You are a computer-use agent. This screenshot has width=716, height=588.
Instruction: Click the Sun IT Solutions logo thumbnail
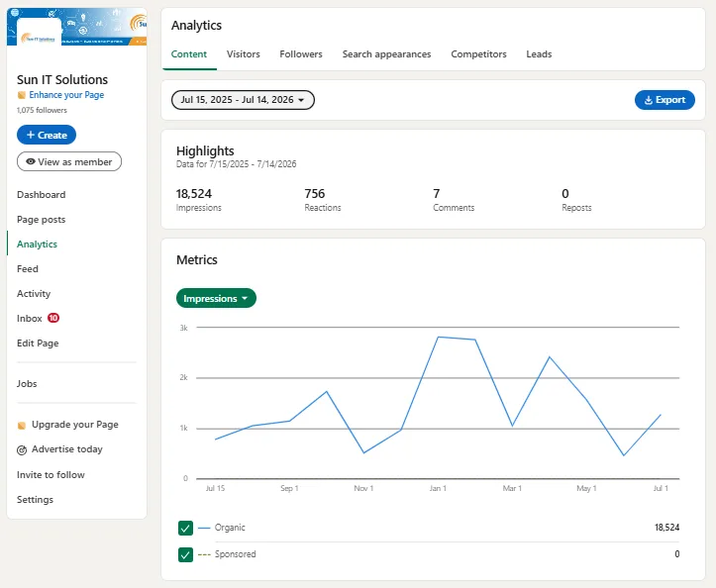coord(39,35)
